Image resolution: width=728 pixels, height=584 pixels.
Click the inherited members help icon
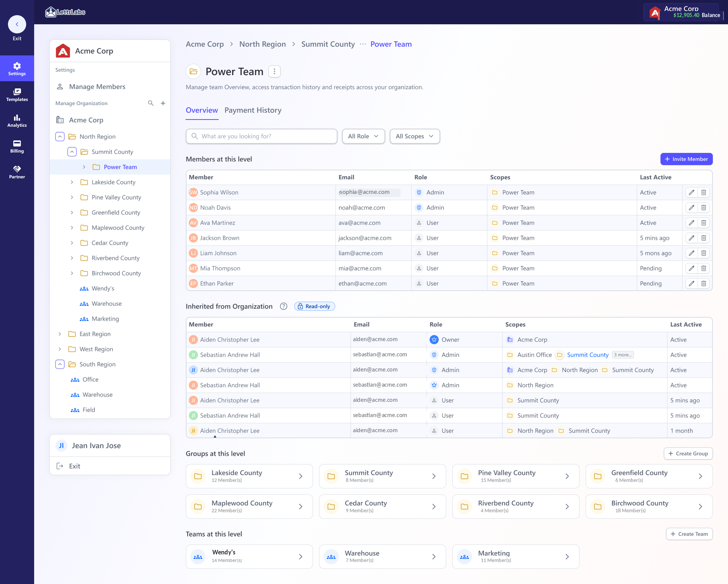[284, 306]
